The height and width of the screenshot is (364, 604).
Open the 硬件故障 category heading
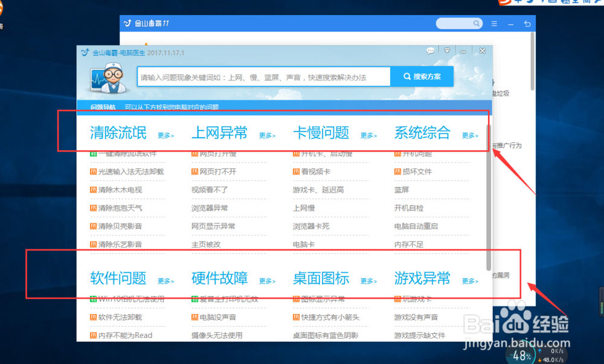220,278
